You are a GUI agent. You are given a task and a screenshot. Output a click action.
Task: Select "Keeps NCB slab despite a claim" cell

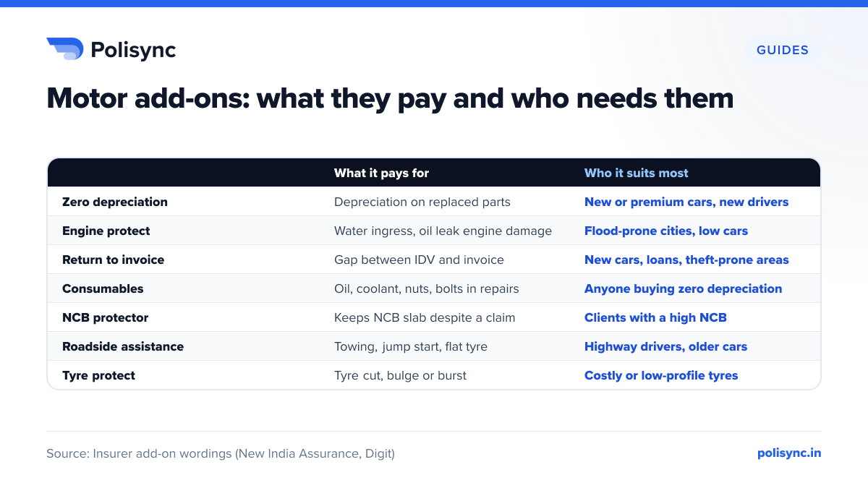[425, 318]
